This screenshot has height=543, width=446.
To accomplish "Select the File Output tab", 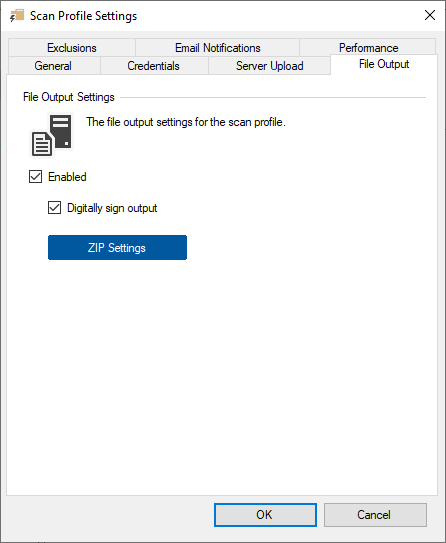I will (384, 64).
